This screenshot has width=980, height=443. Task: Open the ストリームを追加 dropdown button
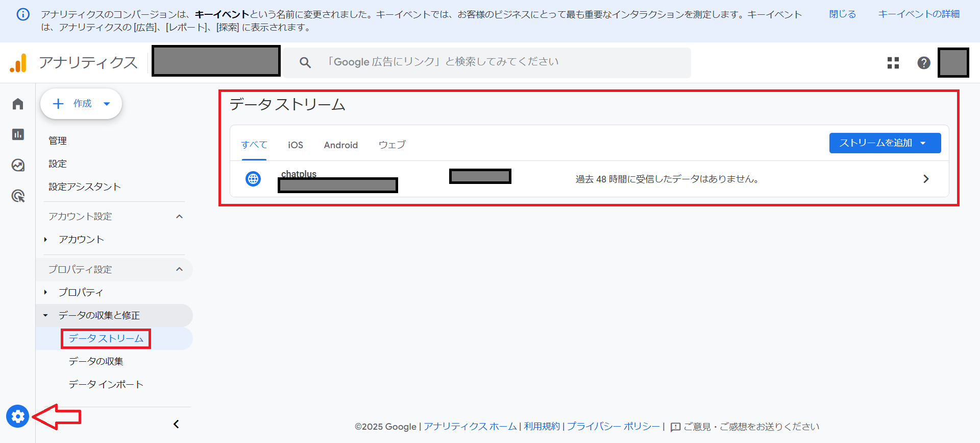point(885,143)
